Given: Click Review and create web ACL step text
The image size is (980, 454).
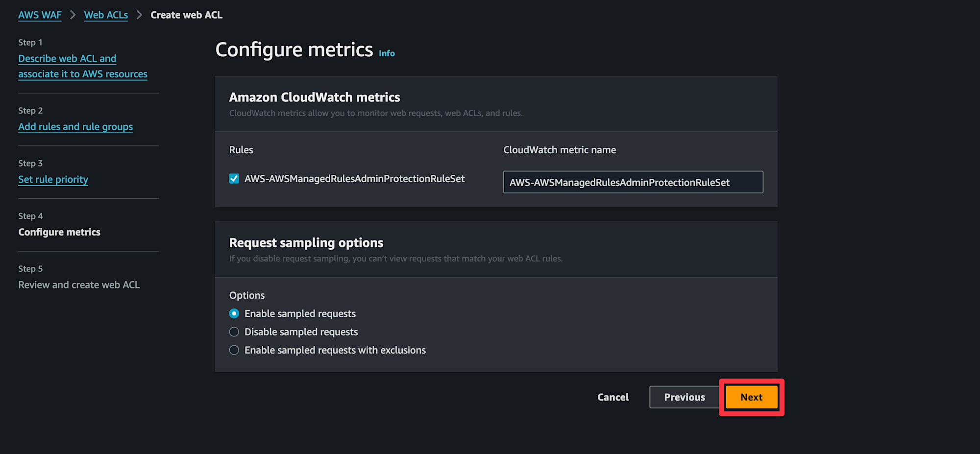Looking at the screenshot, I should coord(79,285).
